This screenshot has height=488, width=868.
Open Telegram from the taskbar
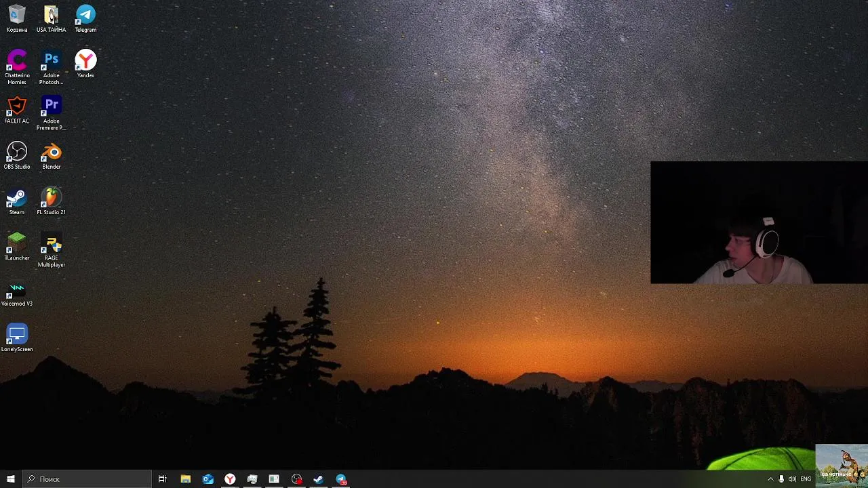point(341,479)
